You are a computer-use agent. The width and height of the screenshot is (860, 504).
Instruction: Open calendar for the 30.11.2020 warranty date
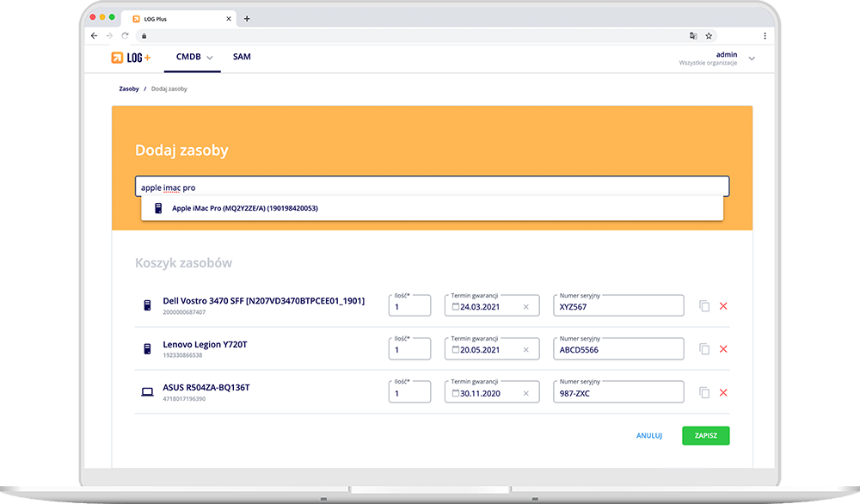click(455, 393)
